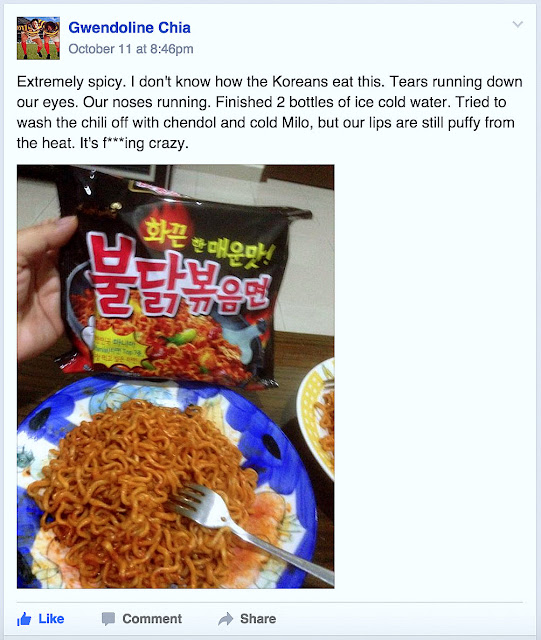Choose the Share label under the post
Image resolution: width=541 pixels, height=640 pixels.
tap(258, 619)
